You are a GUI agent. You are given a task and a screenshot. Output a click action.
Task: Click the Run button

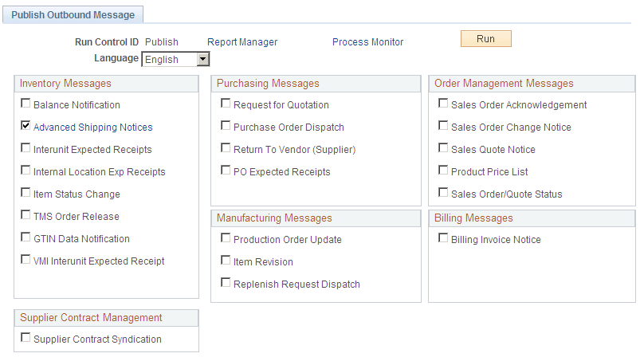(x=486, y=39)
